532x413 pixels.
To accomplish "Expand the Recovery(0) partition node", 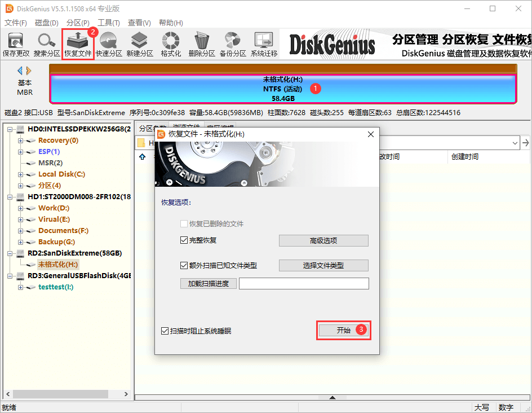I will (x=21, y=140).
